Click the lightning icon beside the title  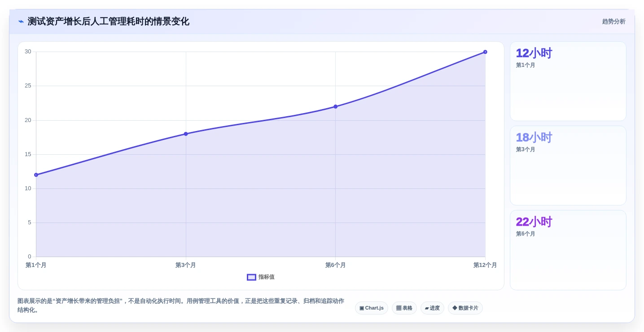[21, 22]
